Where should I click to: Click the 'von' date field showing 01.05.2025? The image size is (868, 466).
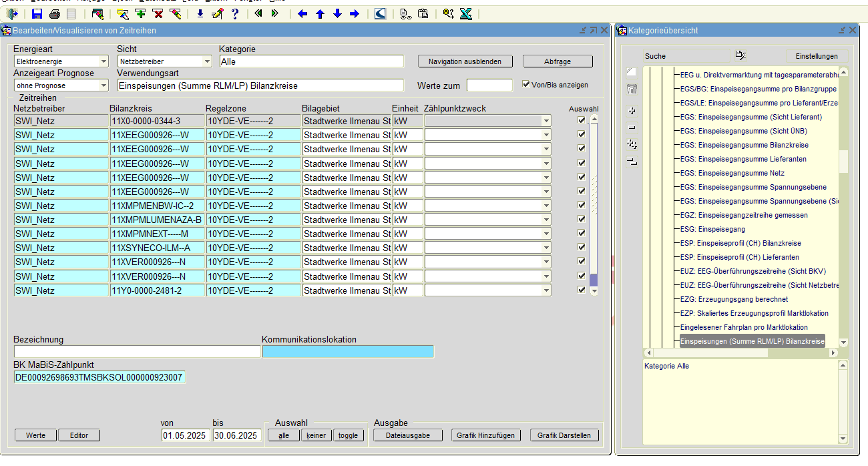click(x=186, y=435)
